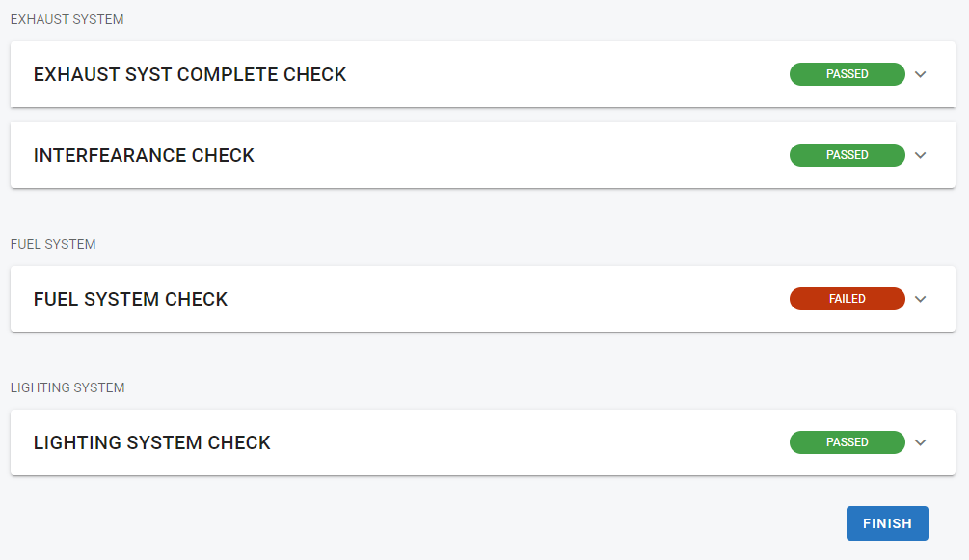Click PASSED badge on Lighting System Check

pyautogui.click(x=847, y=442)
